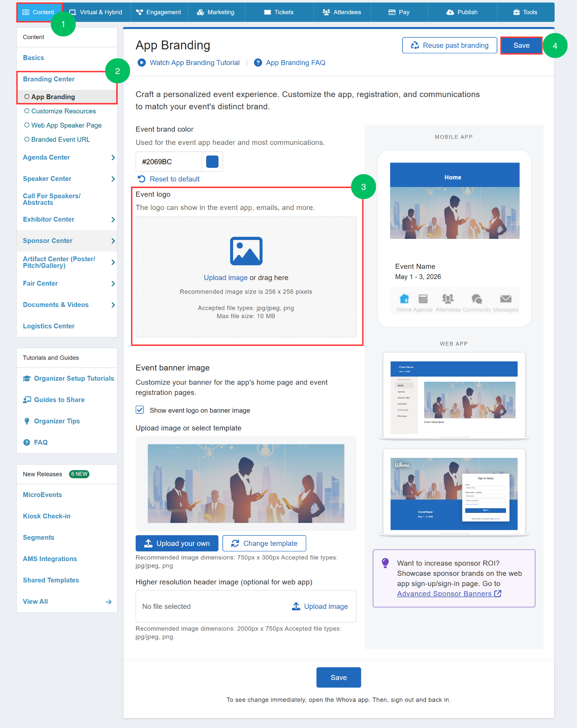The width and height of the screenshot is (577, 728).
Task: Click the Organizer Setup Tutorials graduation cap icon
Action: (27, 379)
